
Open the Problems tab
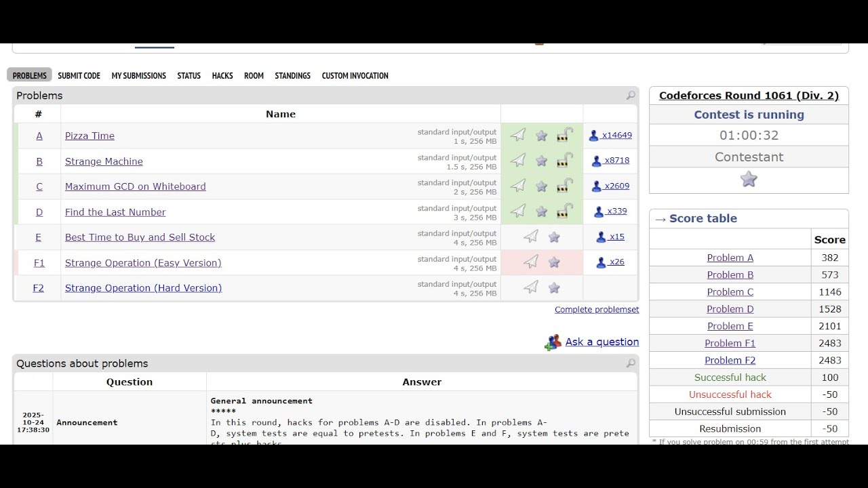[x=29, y=75]
